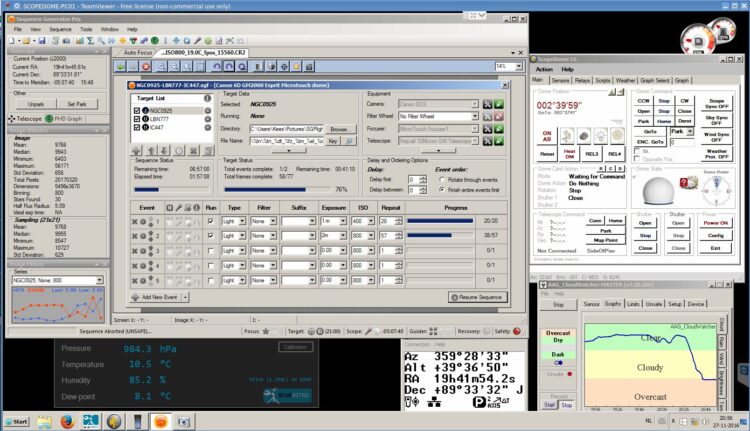Select Finish entire events first radio button
750x431 pixels.
[442, 190]
